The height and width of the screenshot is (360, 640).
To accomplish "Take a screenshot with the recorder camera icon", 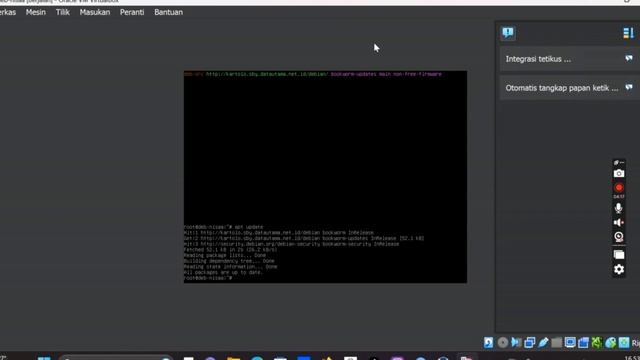I will pos(619,173).
